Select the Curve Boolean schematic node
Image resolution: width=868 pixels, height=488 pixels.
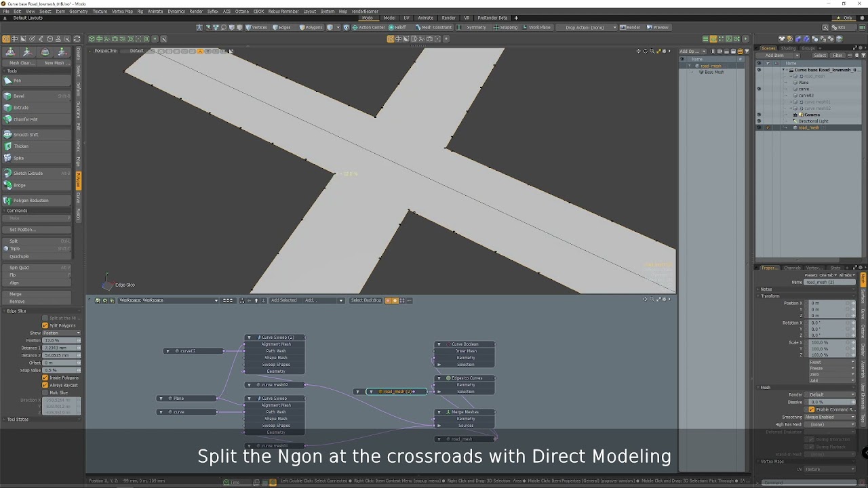(x=465, y=344)
